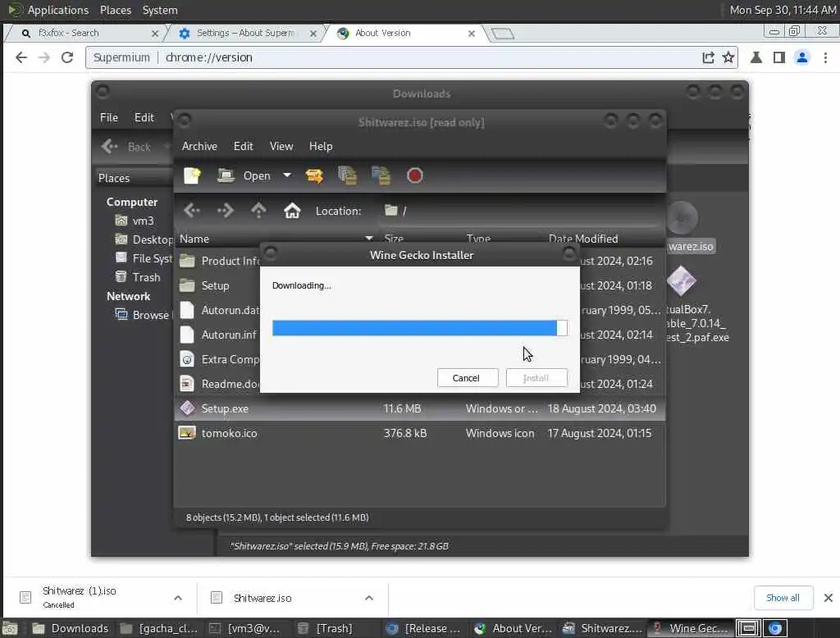Click the Extract files toolbar icon
Image resolution: width=840 pixels, height=638 pixels.
[x=314, y=175]
